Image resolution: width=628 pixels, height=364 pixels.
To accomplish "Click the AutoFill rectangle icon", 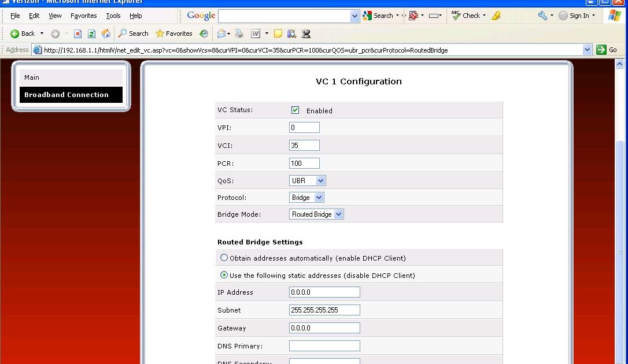I will [x=433, y=16].
